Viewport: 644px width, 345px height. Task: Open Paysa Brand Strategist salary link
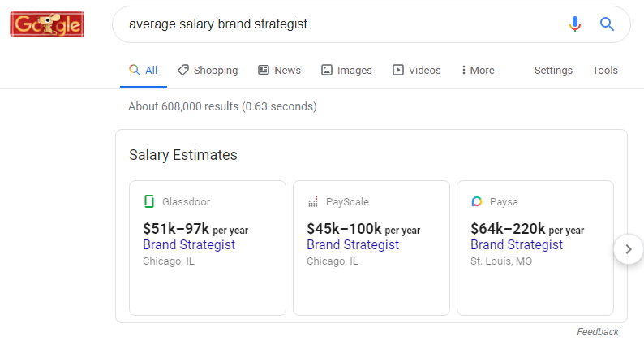point(517,244)
